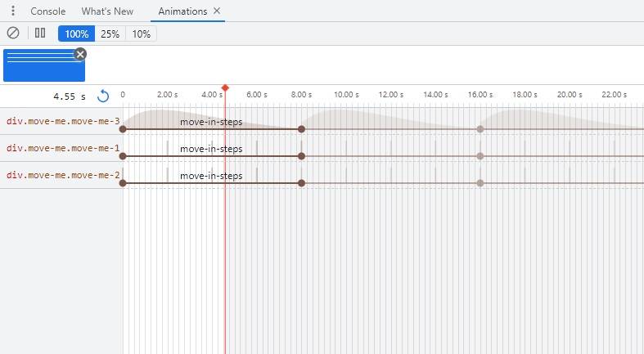Screen dimensions: 644x354
Task: Reveal the div.move-me.move-me-1 element
Action: [x=63, y=148]
